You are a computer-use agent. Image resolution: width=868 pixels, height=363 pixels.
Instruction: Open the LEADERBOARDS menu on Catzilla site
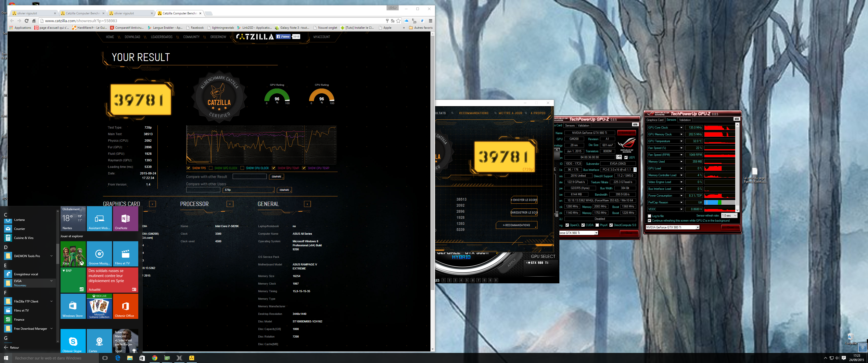coord(161,37)
